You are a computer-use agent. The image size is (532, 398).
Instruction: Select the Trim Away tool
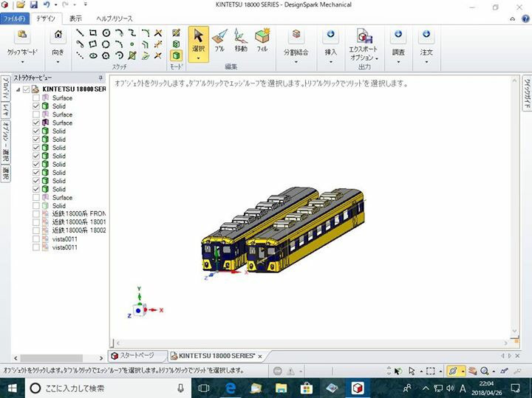click(x=158, y=33)
